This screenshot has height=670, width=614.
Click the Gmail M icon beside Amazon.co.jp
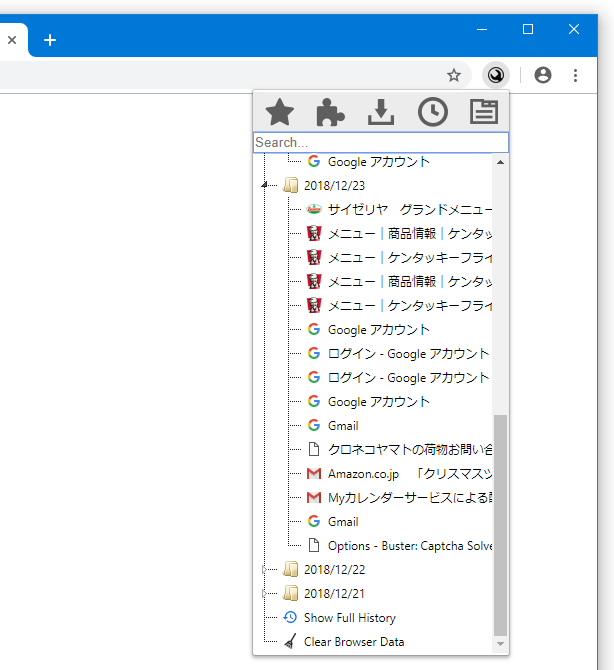[314, 473]
